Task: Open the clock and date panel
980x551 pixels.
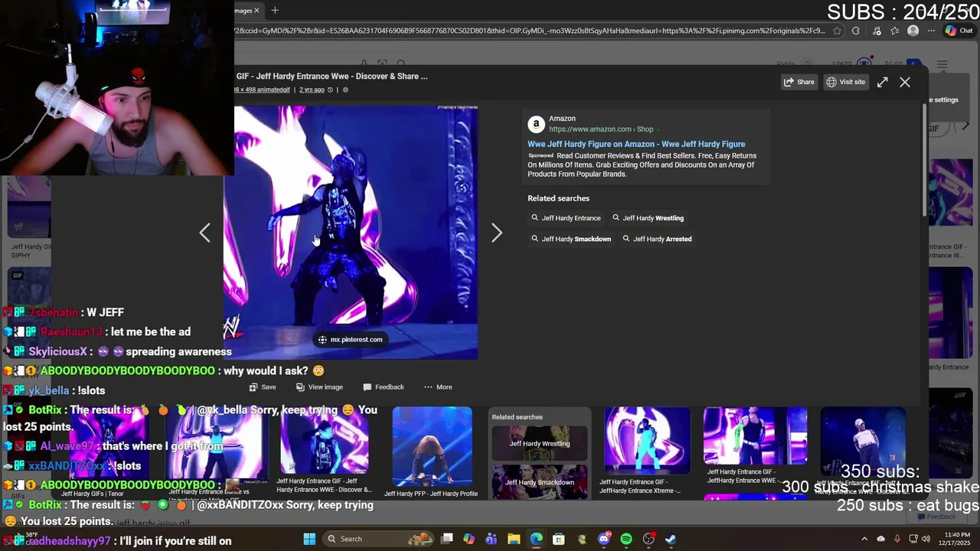Action: (955, 539)
